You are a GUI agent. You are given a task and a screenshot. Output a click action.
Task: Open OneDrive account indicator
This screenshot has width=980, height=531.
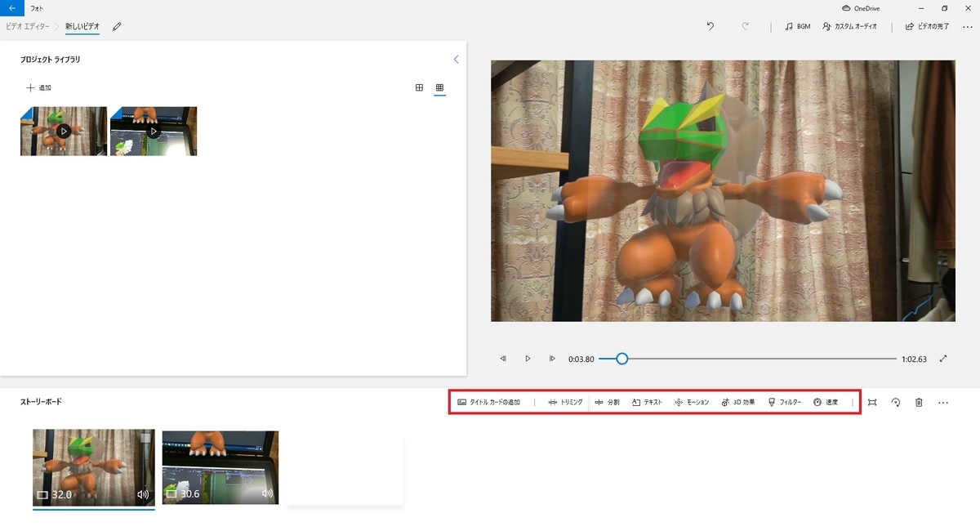tap(862, 7)
